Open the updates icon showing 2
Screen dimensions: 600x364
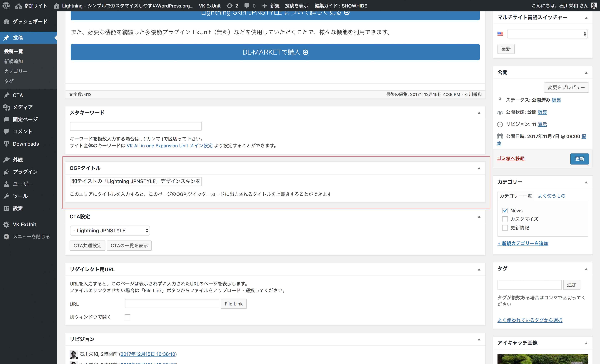pos(229,6)
